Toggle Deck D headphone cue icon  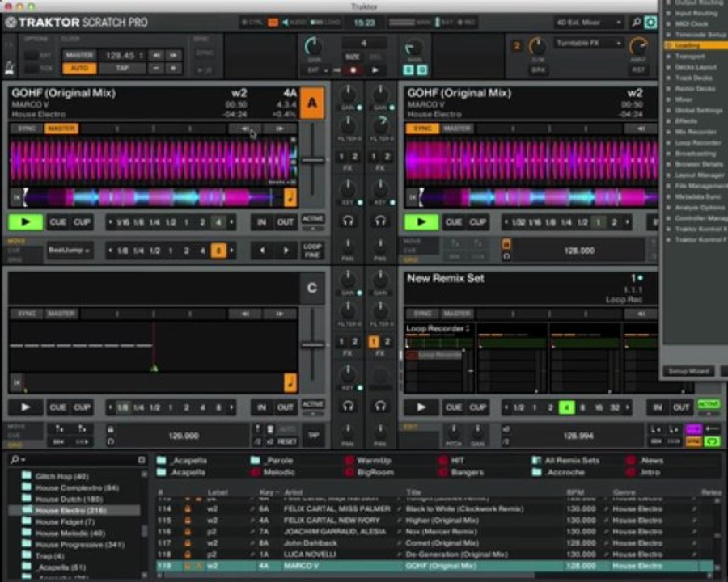(x=380, y=407)
